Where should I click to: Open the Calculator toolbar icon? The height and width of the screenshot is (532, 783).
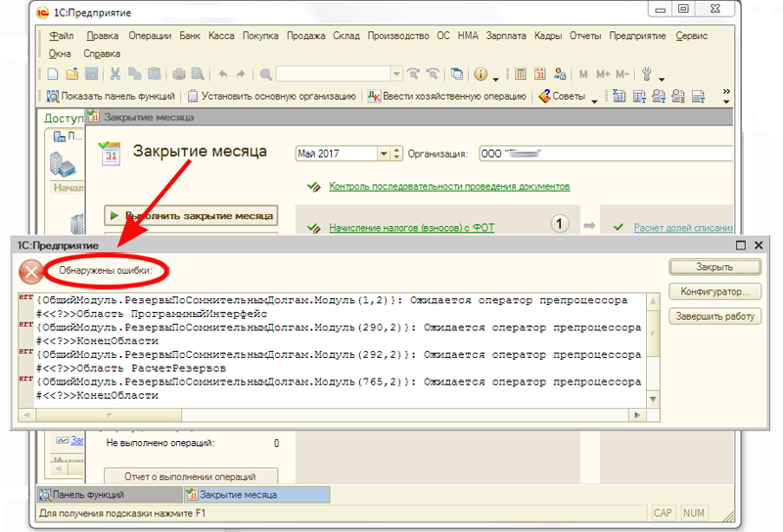point(521,74)
